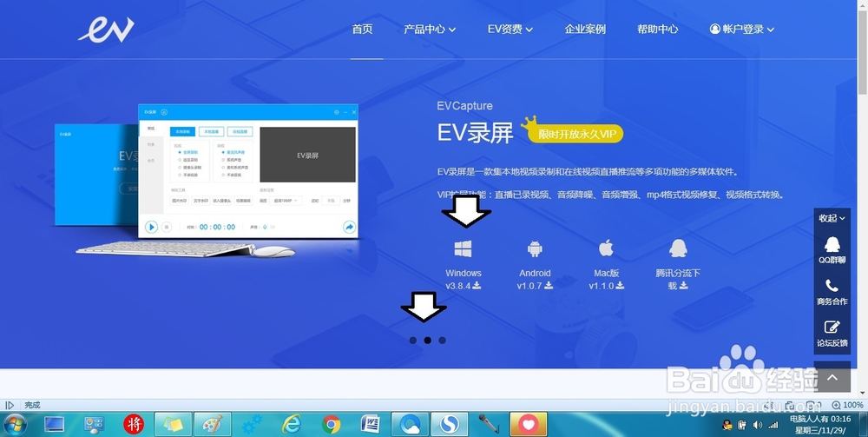Switch to the Sogou browser taskbar icon
The height and width of the screenshot is (437, 868).
tap(450, 425)
